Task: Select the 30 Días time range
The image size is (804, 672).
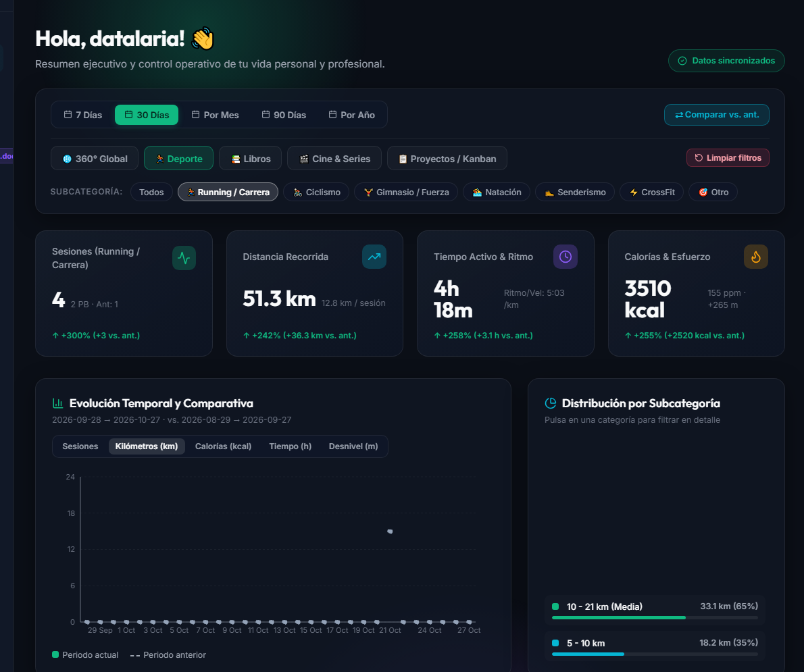Action: [147, 115]
